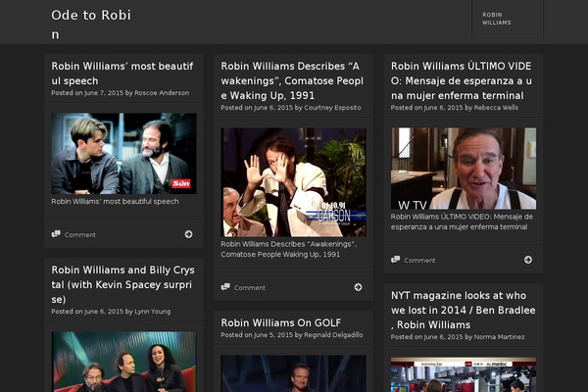Open the msnbc newsroom thumbnail

[x=464, y=374]
